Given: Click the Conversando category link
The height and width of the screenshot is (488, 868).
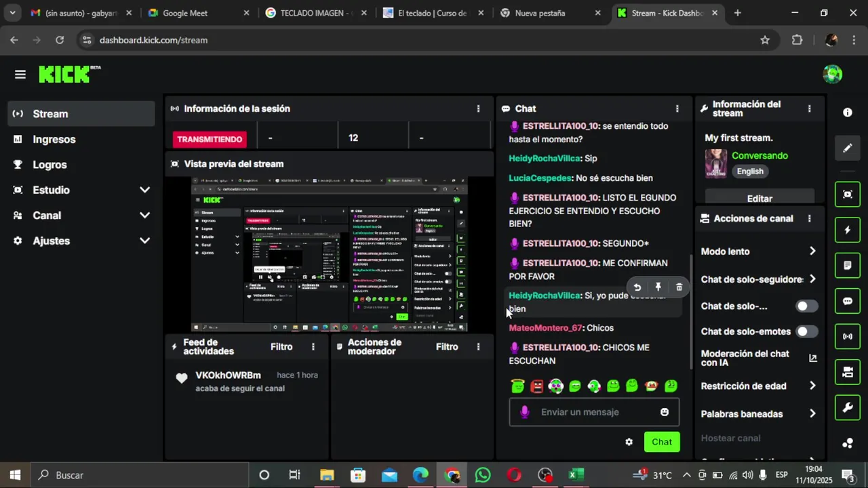Looking at the screenshot, I should click(759, 156).
